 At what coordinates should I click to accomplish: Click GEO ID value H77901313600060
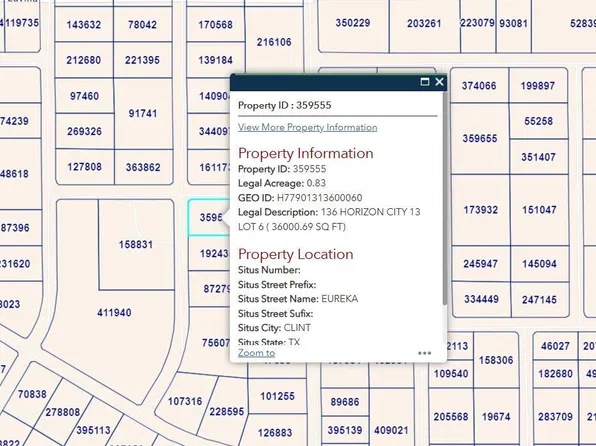pyautogui.click(x=319, y=198)
